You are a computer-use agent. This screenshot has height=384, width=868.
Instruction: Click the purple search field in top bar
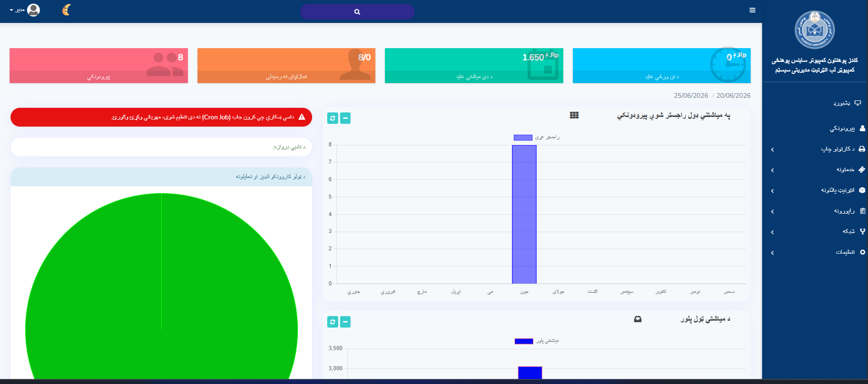(x=357, y=12)
